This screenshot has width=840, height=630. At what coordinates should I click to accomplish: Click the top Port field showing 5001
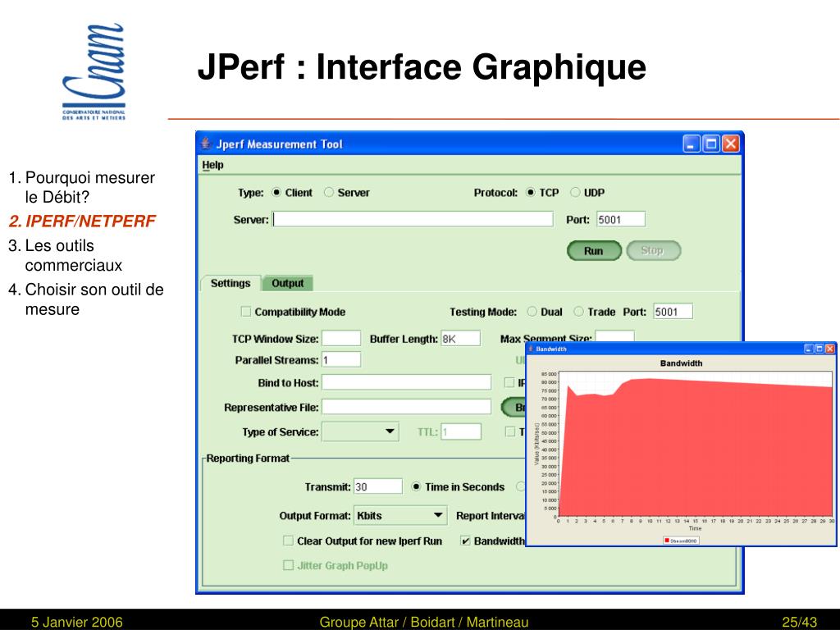coord(621,219)
